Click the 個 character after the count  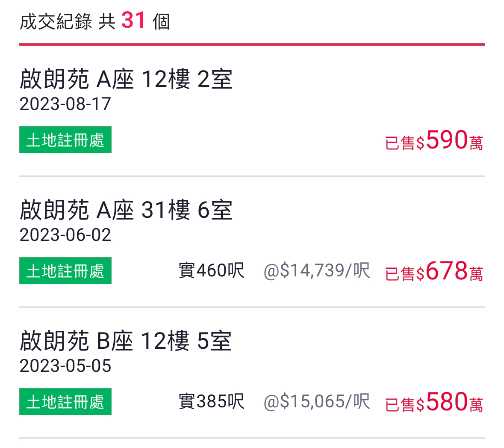tap(161, 21)
